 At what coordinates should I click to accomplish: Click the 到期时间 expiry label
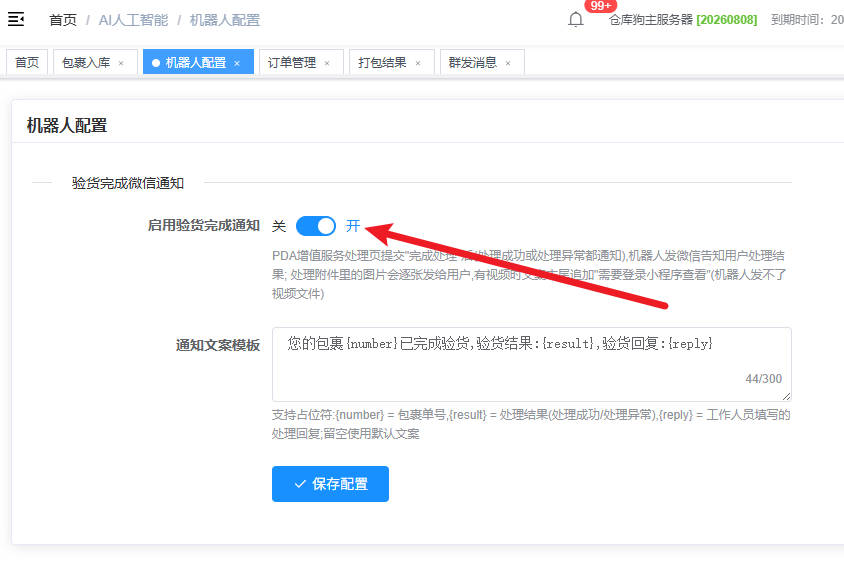click(798, 20)
